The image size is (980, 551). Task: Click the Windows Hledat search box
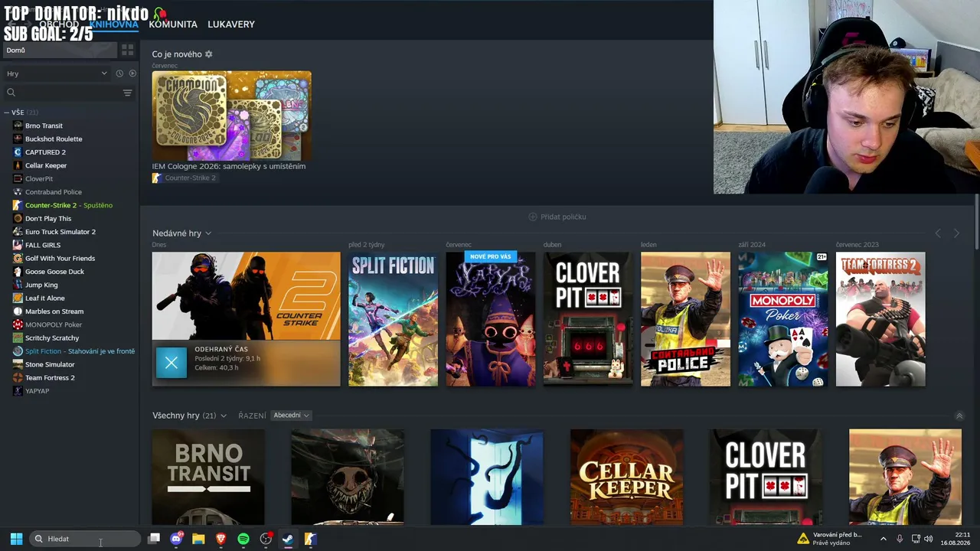point(85,539)
